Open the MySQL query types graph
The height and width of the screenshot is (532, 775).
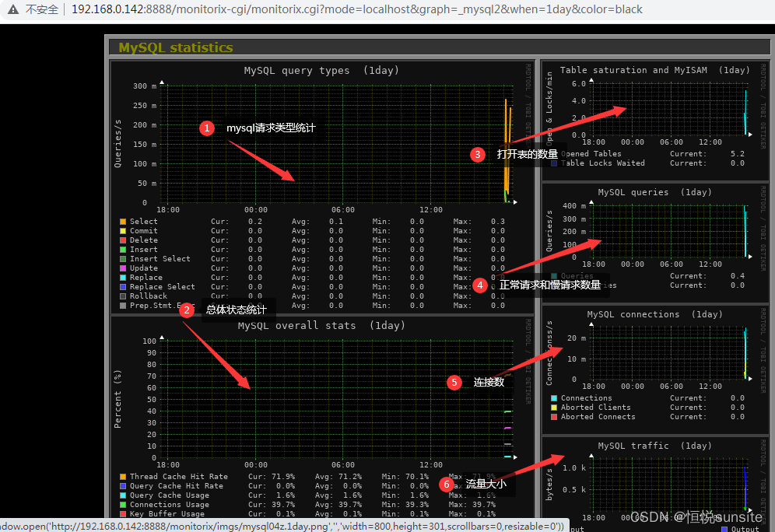[323, 187]
